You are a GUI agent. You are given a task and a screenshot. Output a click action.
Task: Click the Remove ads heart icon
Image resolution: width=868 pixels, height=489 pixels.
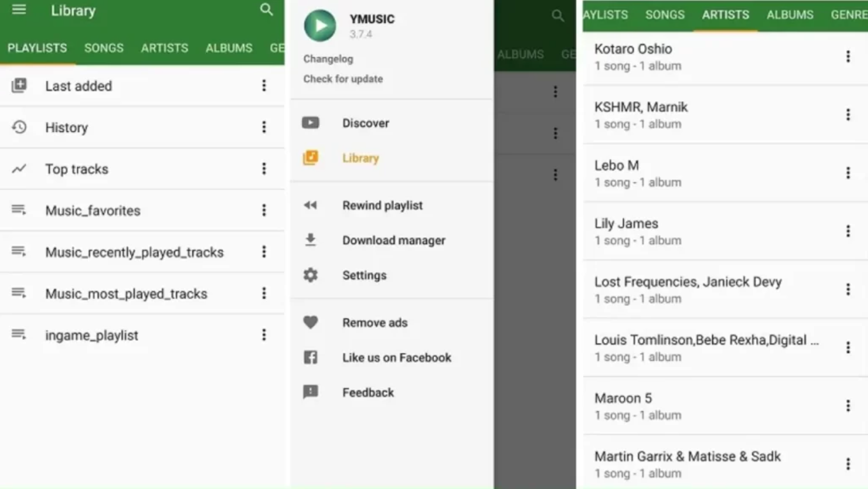coord(310,323)
